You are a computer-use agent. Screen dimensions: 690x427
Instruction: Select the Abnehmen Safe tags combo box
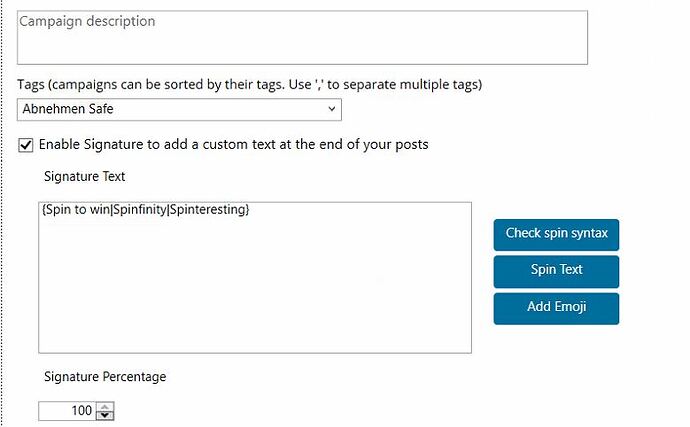click(179, 109)
